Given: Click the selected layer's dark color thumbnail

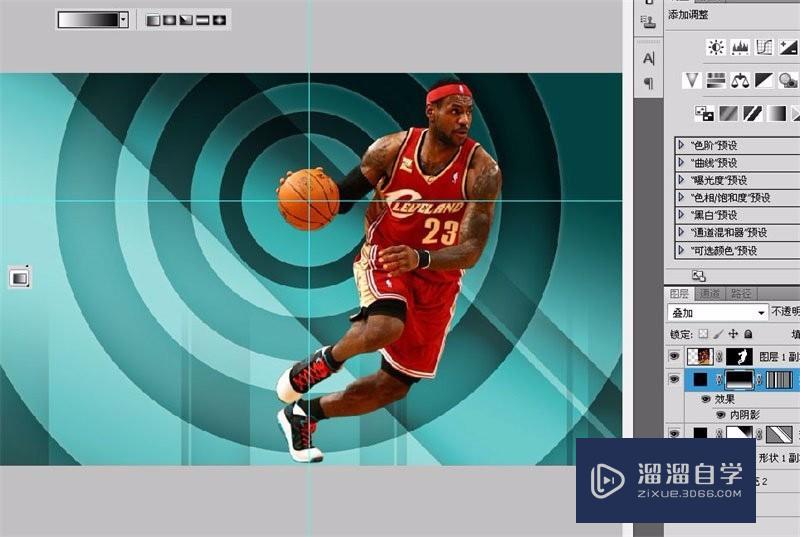Looking at the screenshot, I should (700, 380).
